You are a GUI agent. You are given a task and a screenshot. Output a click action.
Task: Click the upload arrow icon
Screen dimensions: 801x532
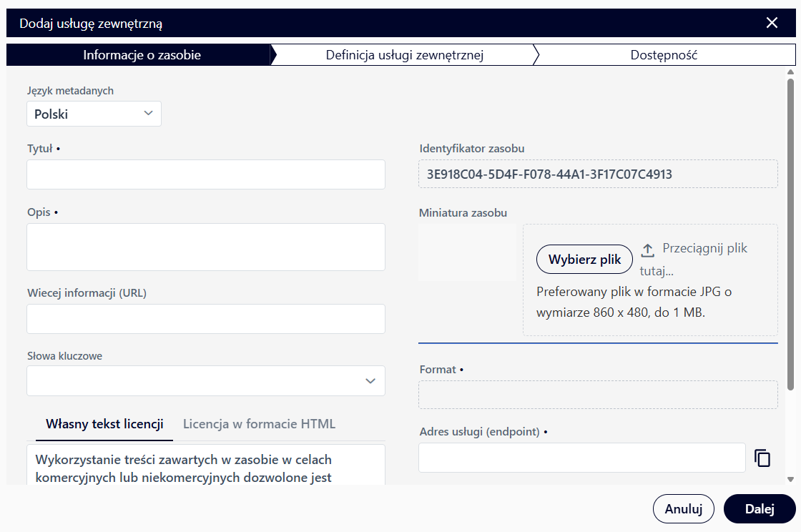coord(647,250)
